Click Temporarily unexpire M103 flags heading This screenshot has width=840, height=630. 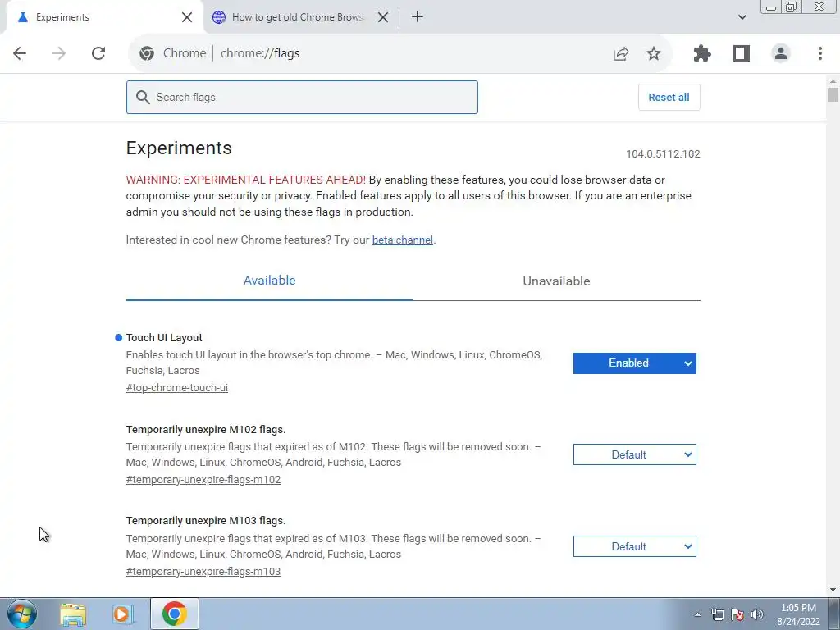point(206,521)
